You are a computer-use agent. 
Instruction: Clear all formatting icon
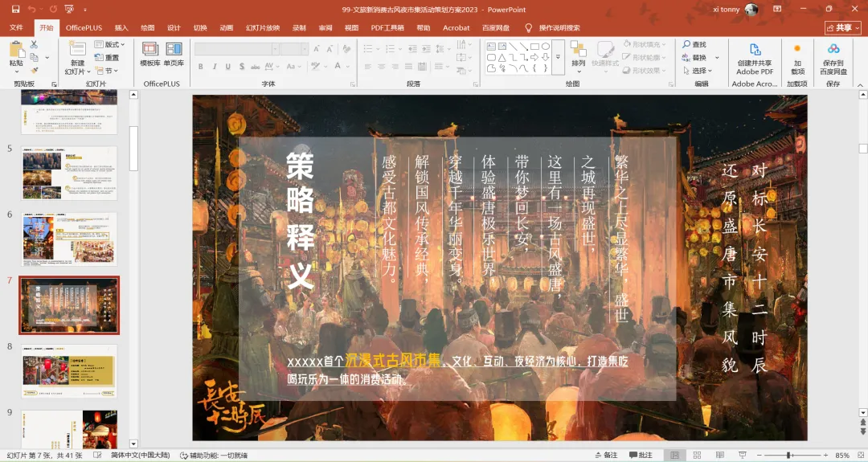point(346,49)
